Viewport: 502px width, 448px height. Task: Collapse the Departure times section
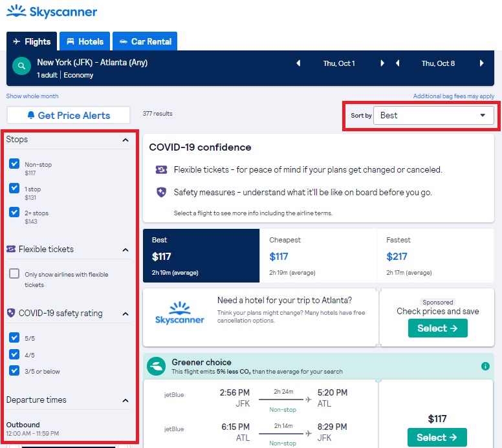[125, 400]
